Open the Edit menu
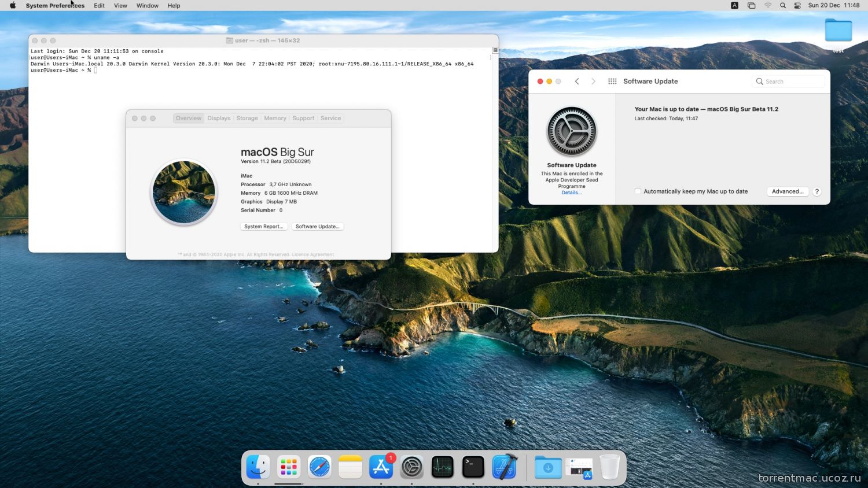868x488 pixels. (x=100, y=5)
